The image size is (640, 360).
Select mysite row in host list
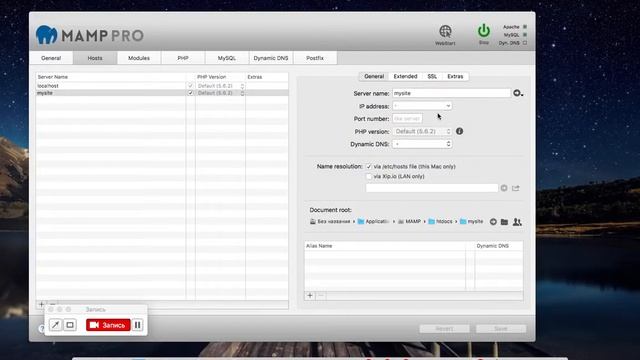click(x=162, y=93)
